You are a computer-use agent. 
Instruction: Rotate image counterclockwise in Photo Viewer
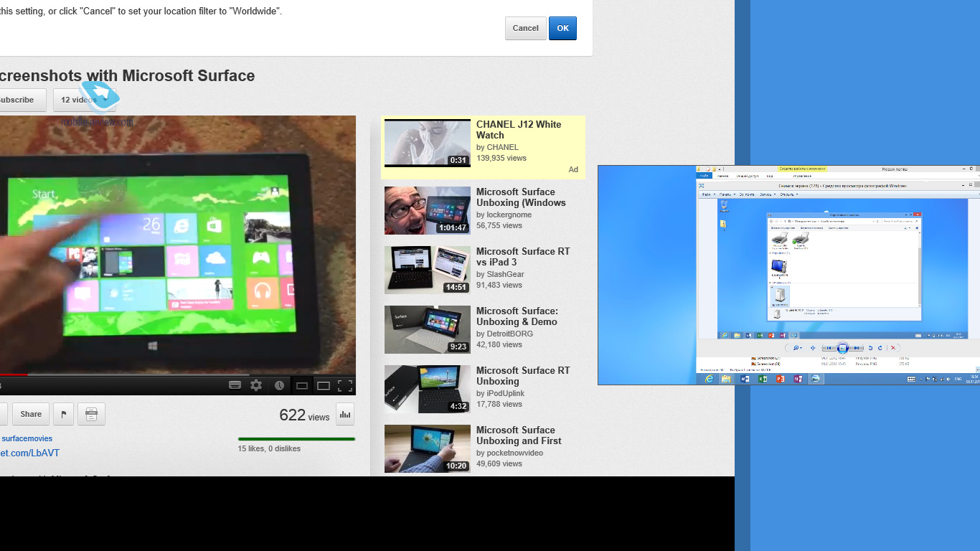point(870,348)
